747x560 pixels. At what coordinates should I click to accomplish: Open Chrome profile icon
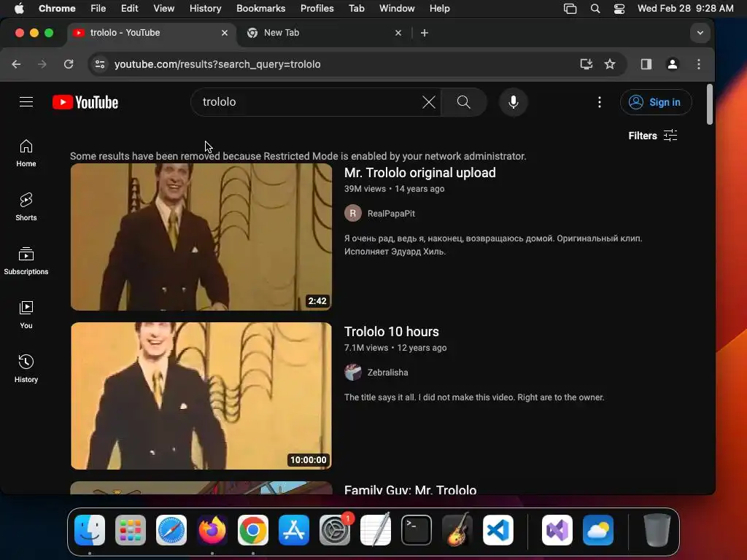(x=672, y=64)
